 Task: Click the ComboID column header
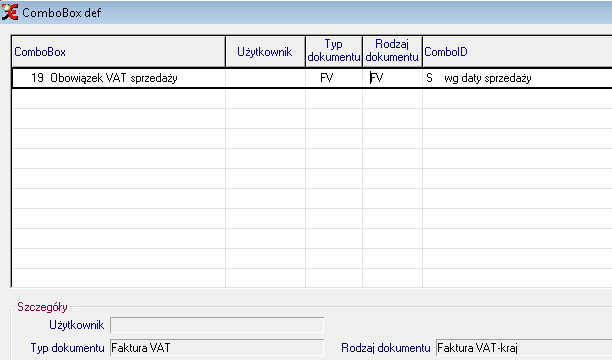coord(518,52)
